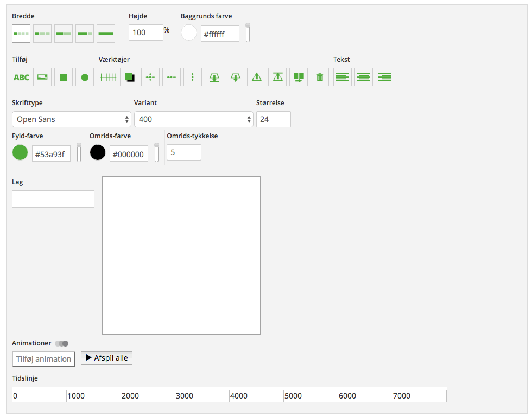Select the narrowest width option under Bredde
This screenshot has width=532, height=417.
[x=21, y=34]
